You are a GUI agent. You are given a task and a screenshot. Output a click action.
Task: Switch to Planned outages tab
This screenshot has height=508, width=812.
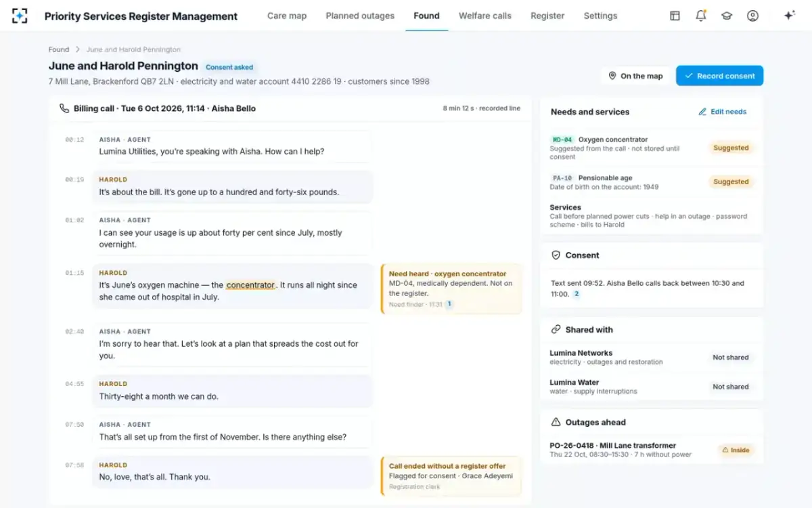(360, 16)
